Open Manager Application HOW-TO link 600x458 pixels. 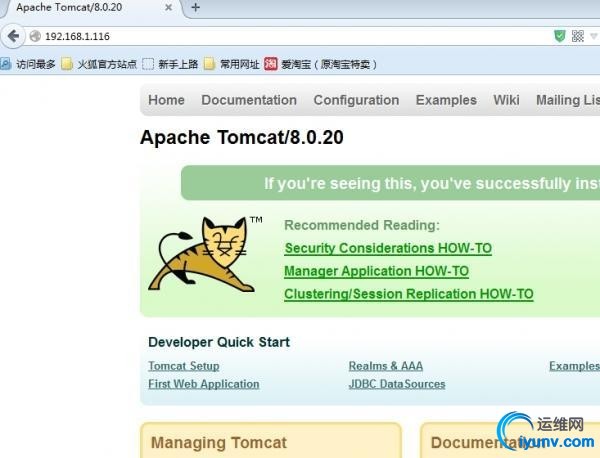pos(377,271)
